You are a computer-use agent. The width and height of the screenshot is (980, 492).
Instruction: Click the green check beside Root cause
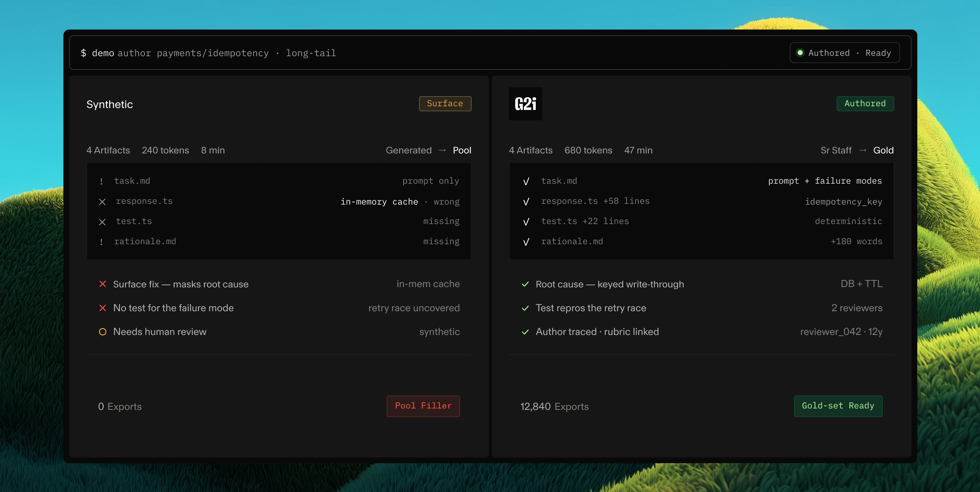pyautogui.click(x=525, y=284)
